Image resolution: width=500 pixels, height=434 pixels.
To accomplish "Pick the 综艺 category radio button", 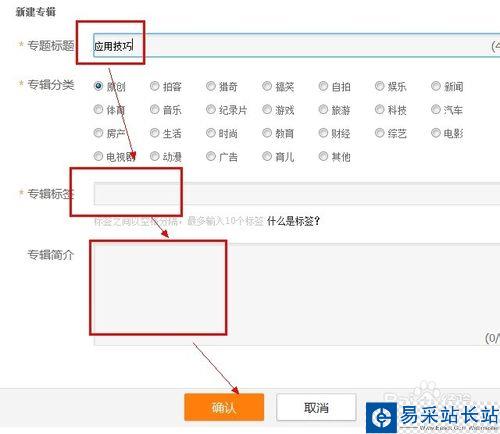I will tap(380, 133).
